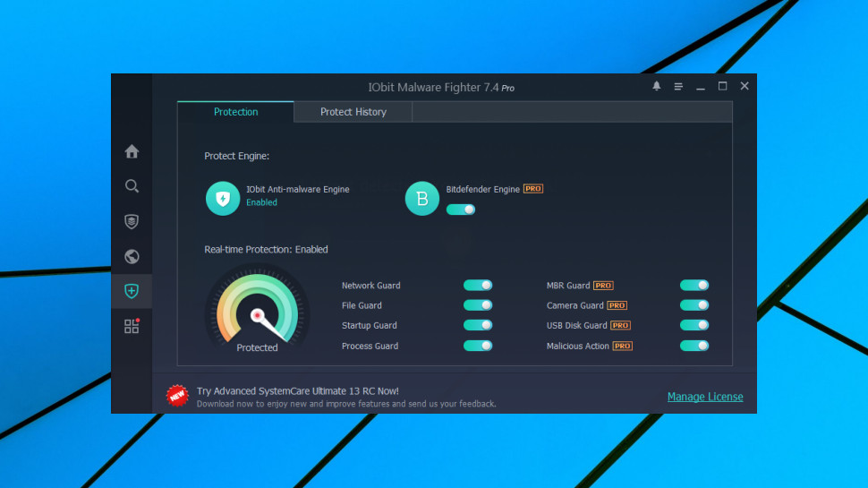This screenshot has width=868, height=488.
Task: Click the USB Disk Guard label
Action: (577, 326)
